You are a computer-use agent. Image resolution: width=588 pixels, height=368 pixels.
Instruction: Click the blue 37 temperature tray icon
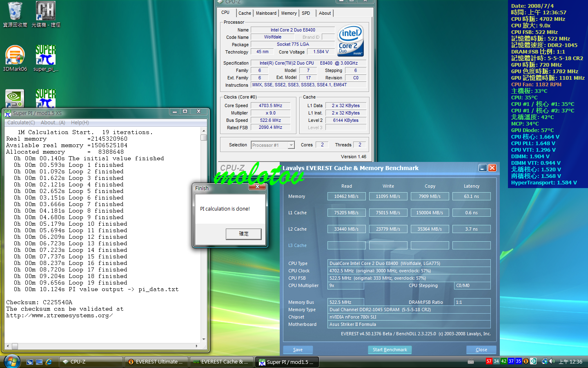511,361
